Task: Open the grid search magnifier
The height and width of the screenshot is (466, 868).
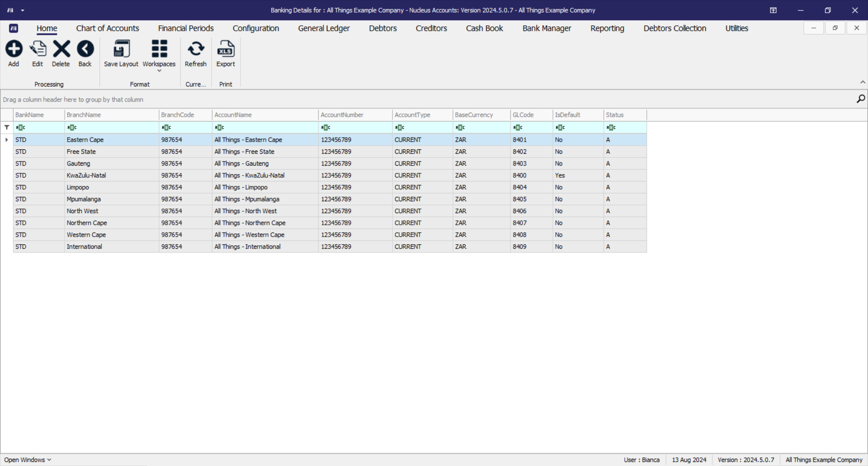Action: coord(861,99)
